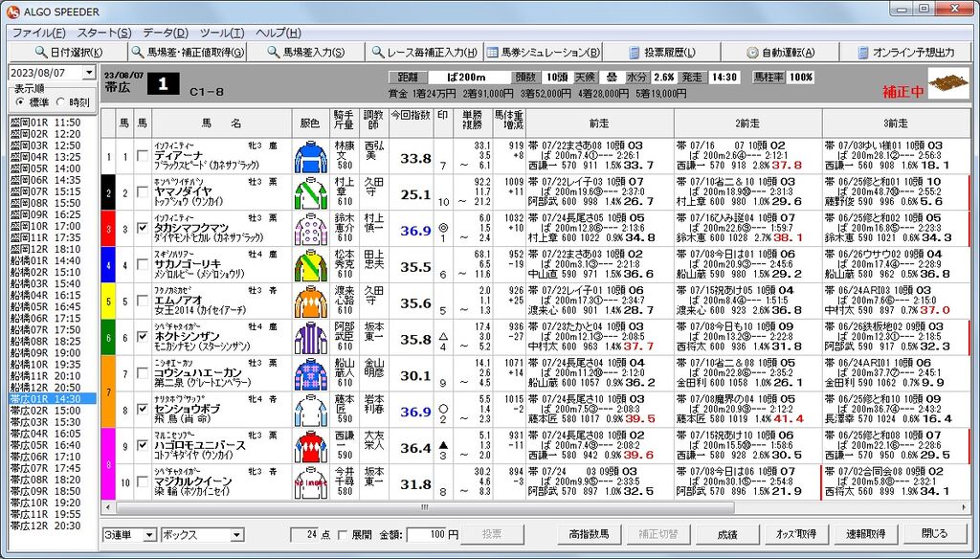Check the box for horse 1 ディアーナ

coord(143,156)
